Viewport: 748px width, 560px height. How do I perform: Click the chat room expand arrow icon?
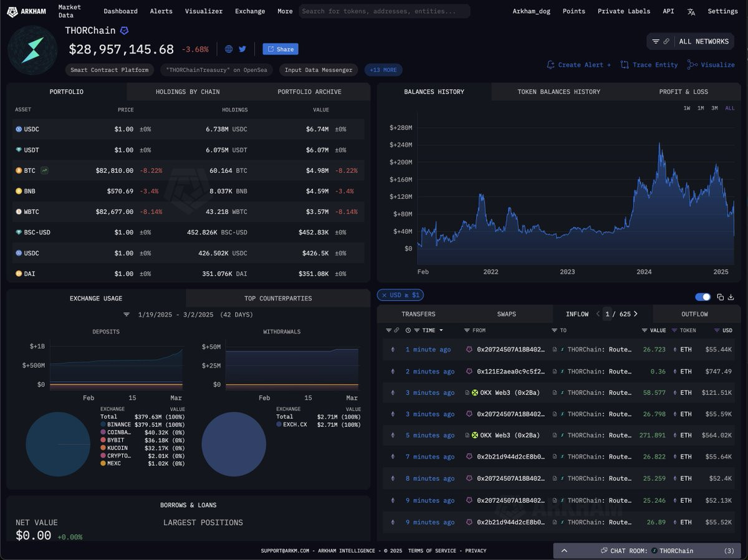pyautogui.click(x=564, y=551)
